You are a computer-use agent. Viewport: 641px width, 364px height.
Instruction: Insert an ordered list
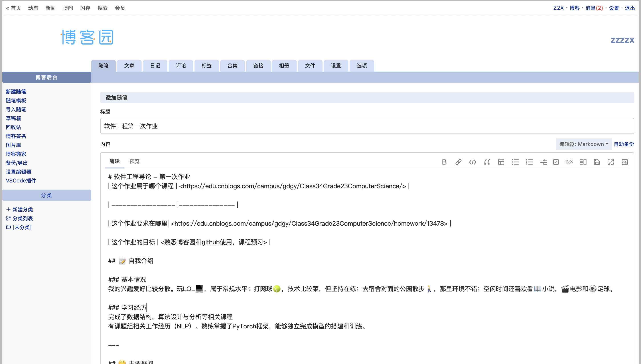(529, 162)
